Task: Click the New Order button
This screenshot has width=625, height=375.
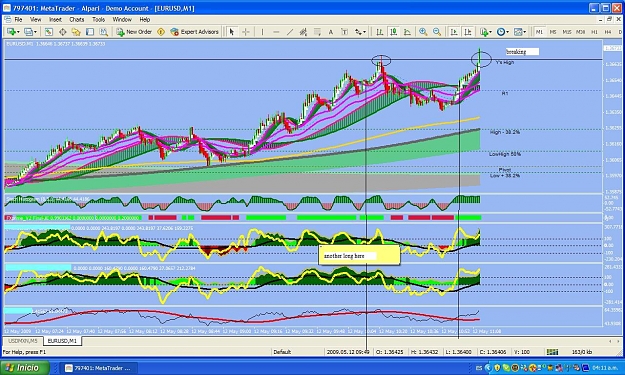Action: [x=134, y=32]
